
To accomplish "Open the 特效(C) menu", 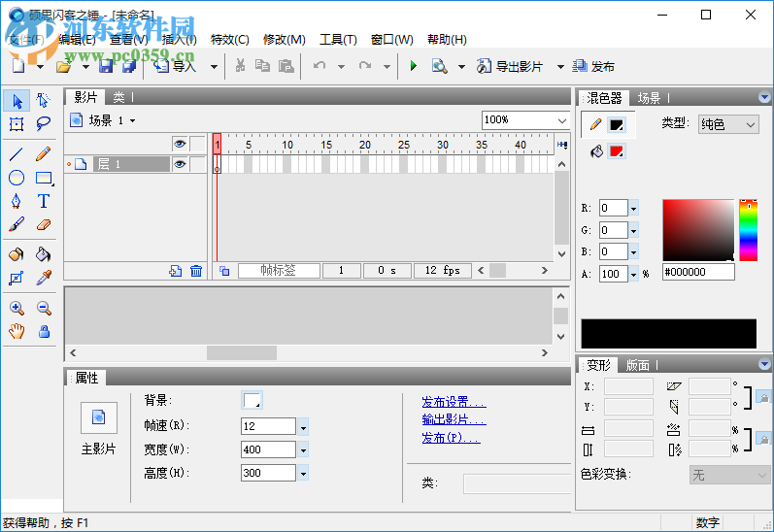I will [229, 40].
